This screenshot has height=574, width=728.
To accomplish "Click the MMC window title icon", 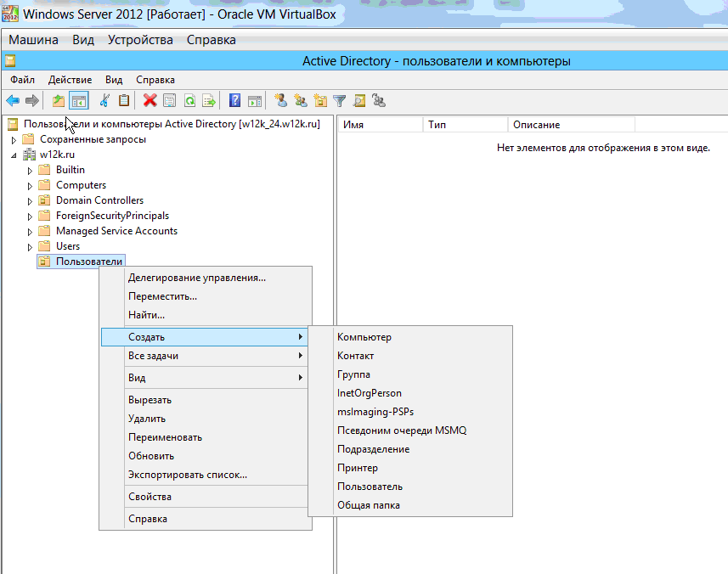I will coord(10,61).
